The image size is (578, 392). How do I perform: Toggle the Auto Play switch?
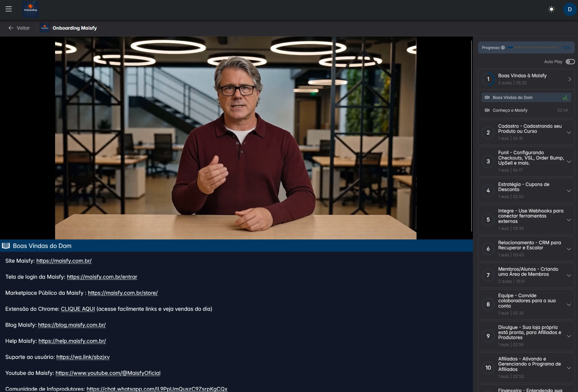pos(570,62)
